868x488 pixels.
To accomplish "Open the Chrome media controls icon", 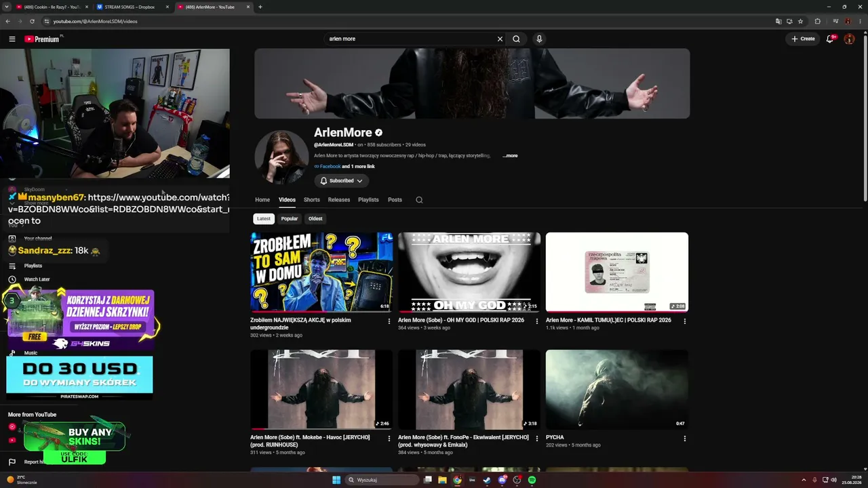I will 835,21.
